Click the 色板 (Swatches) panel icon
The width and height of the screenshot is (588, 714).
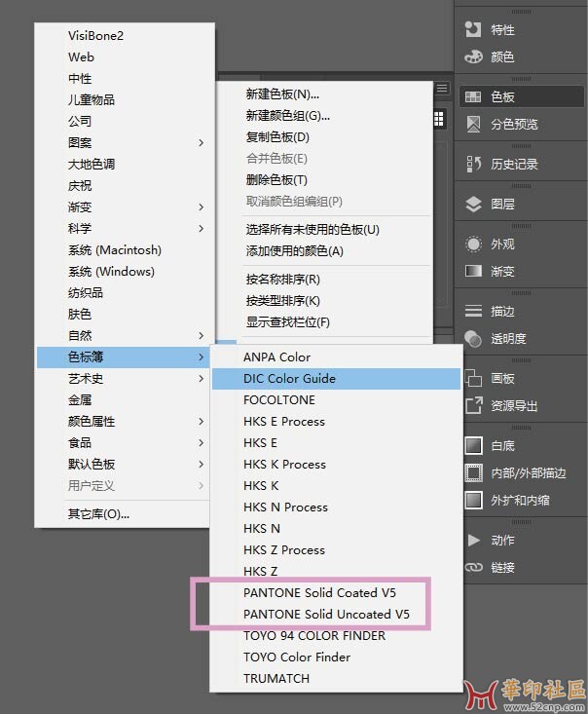point(474,97)
